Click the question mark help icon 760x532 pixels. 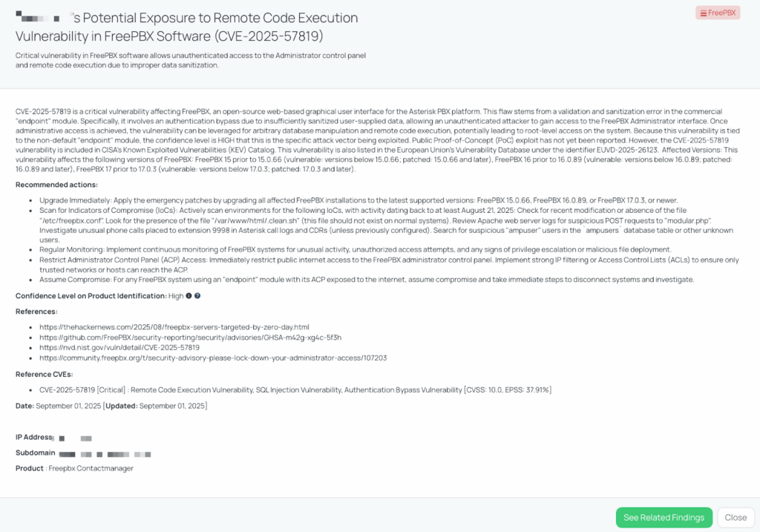point(197,296)
